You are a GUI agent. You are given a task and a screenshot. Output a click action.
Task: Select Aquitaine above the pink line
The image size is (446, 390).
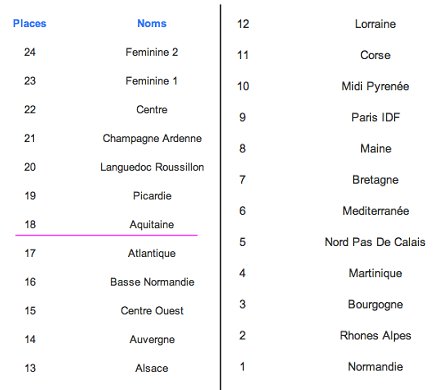[x=152, y=224]
